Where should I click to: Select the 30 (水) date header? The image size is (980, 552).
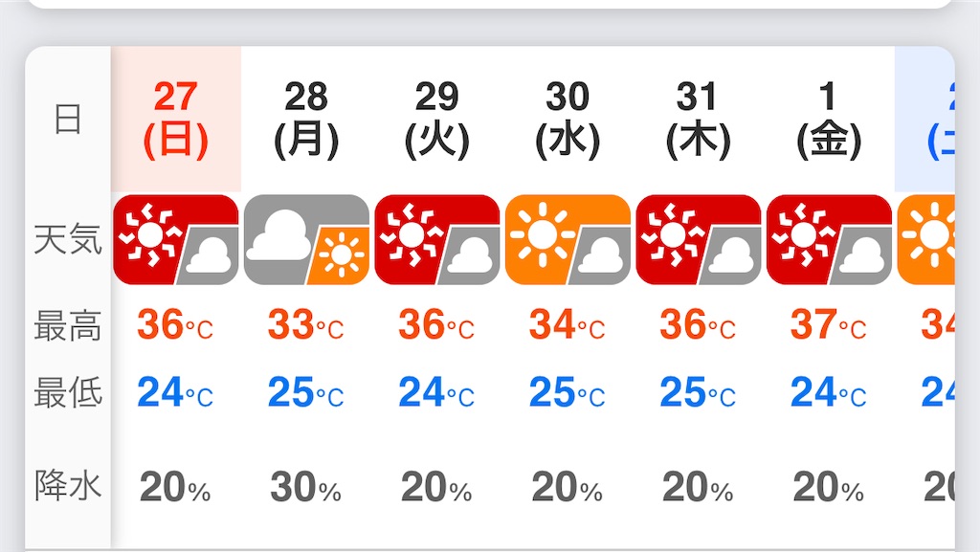click(x=568, y=120)
